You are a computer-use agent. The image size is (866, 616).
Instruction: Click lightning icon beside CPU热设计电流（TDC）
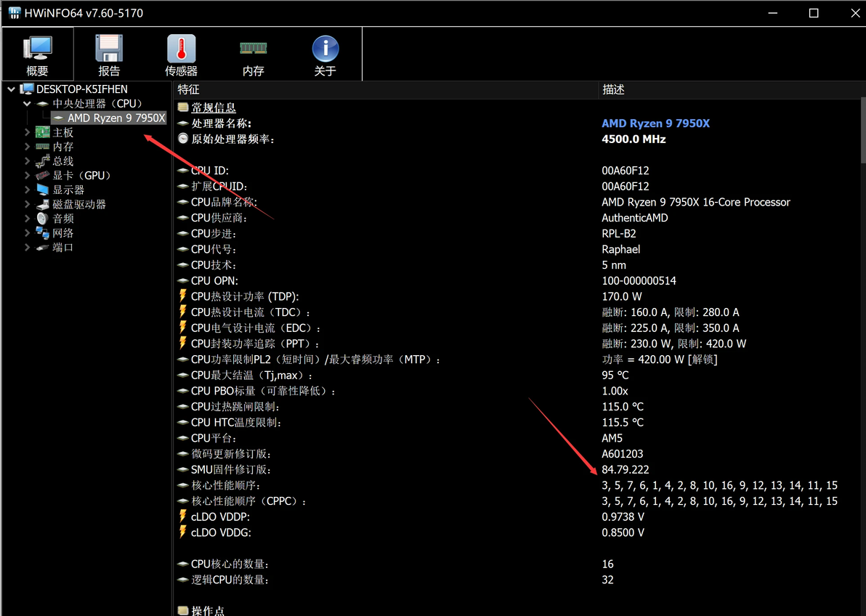183,312
